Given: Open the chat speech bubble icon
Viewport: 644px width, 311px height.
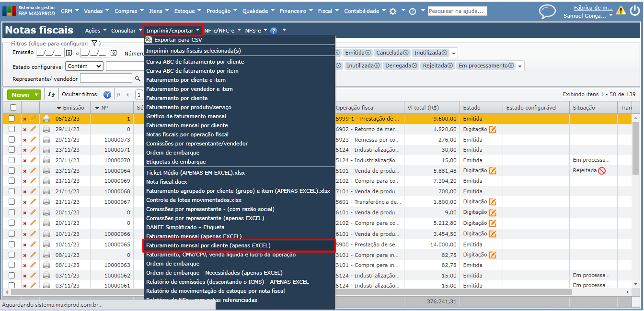Looking at the screenshot, I should tap(547, 11).
